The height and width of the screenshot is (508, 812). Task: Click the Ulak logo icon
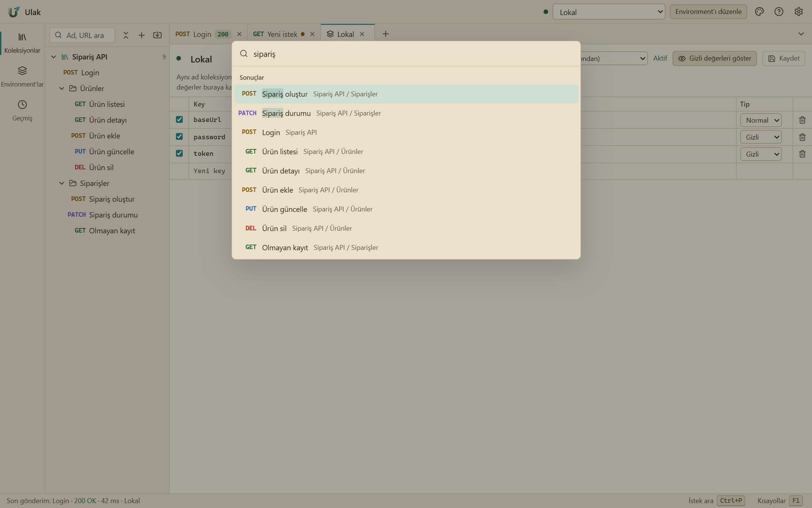[x=14, y=12]
